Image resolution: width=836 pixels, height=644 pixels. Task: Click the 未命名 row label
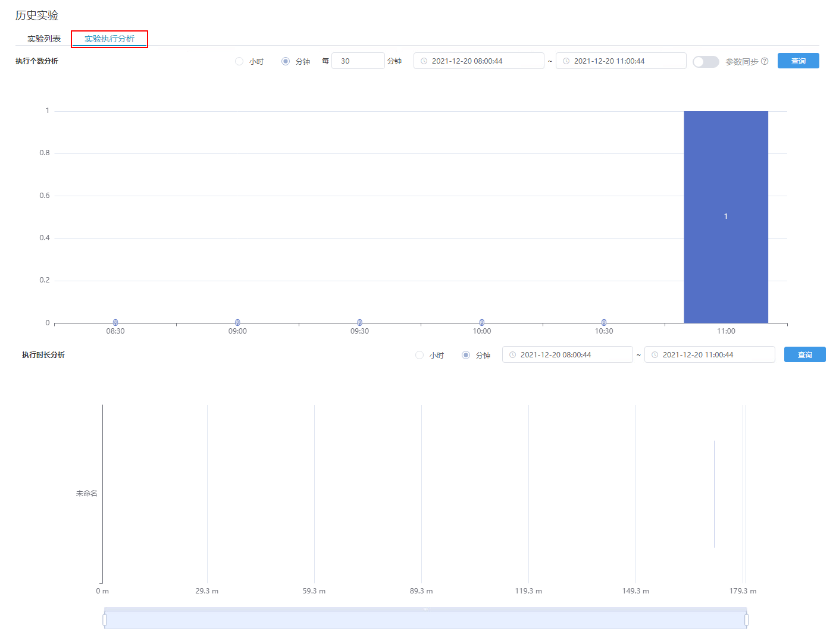click(87, 494)
